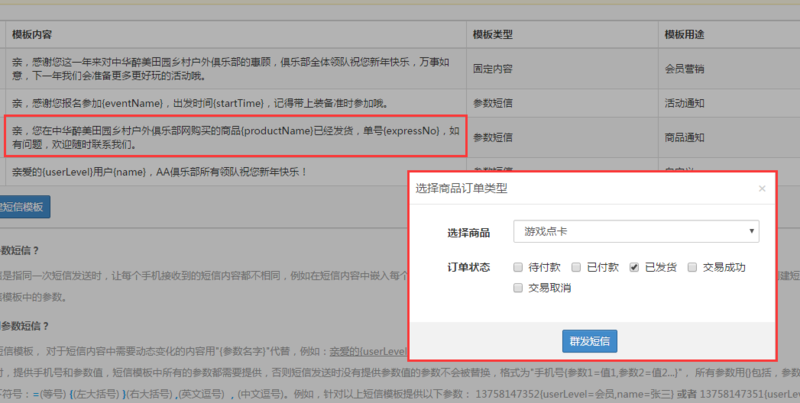Click the 模板用途 column header
This screenshot has height=403, width=800.
(x=684, y=35)
